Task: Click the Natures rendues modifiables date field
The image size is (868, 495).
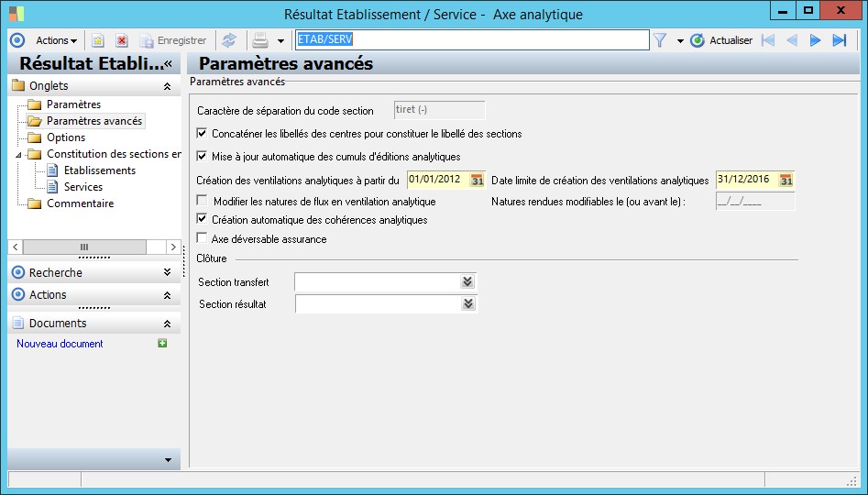Action: point(755,202)
